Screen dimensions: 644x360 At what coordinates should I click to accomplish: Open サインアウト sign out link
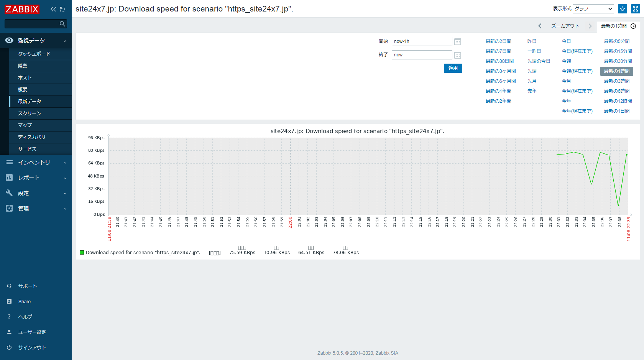32,347
